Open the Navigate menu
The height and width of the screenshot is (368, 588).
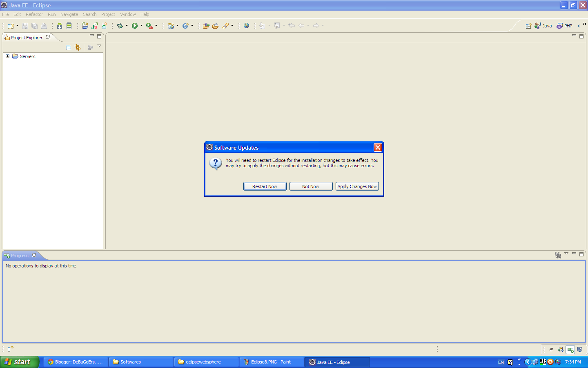coord(69,14)
